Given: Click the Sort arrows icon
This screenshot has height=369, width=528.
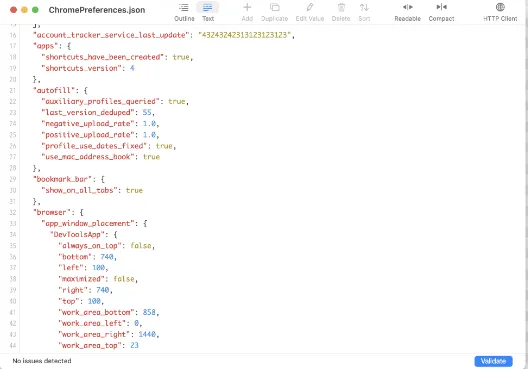Looking at the screenshot, I should pyautogui.click(x=364, y=12).
